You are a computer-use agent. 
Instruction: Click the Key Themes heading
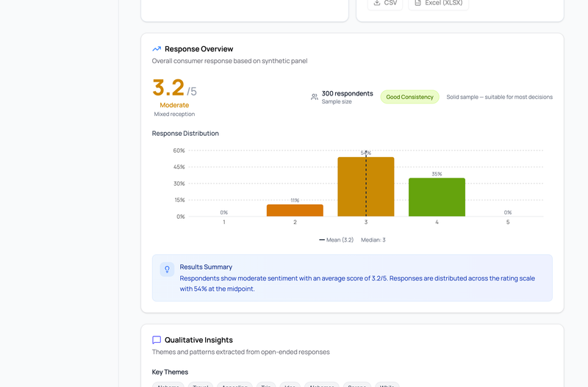click(x=170, y=372)
